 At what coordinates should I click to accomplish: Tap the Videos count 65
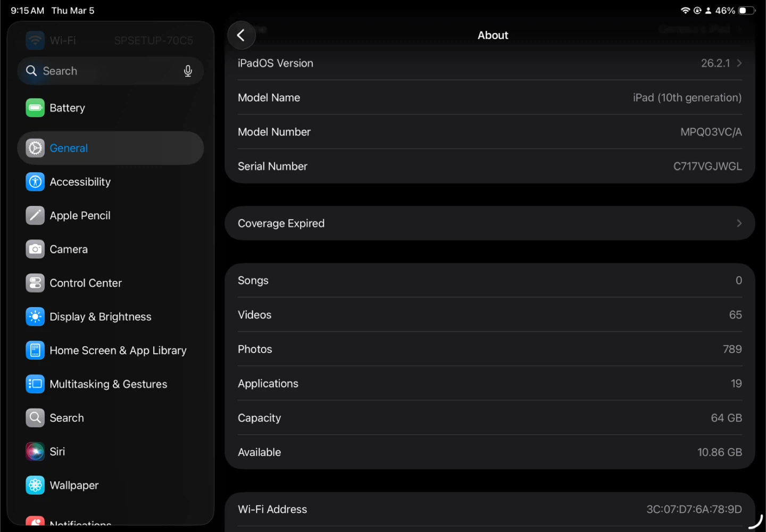pos(736,314)
